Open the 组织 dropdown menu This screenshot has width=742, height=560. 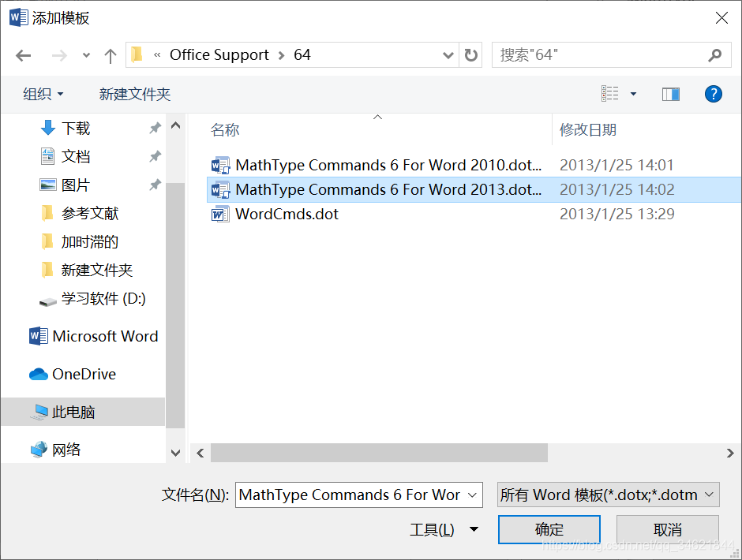[43, 94]
